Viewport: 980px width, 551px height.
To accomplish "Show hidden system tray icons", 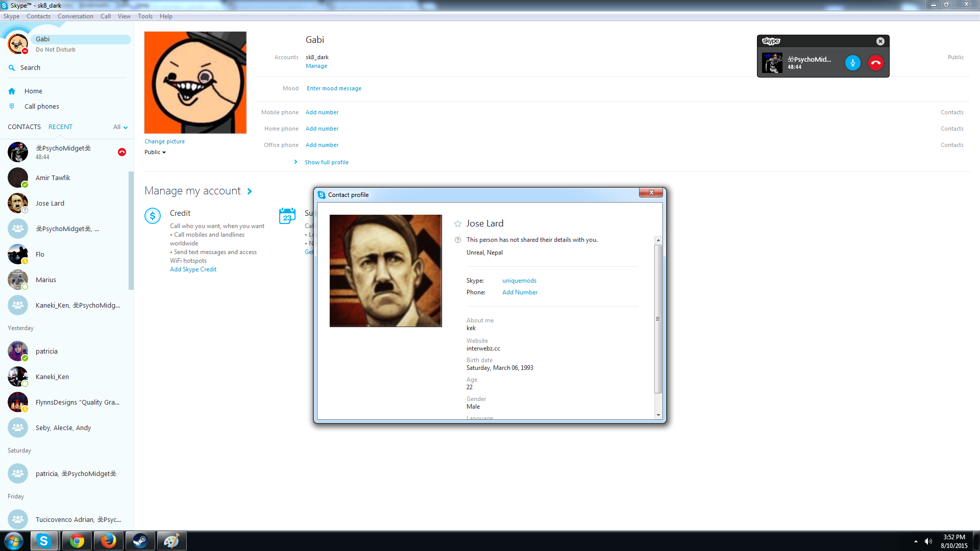I will click(x=916, y=541).
